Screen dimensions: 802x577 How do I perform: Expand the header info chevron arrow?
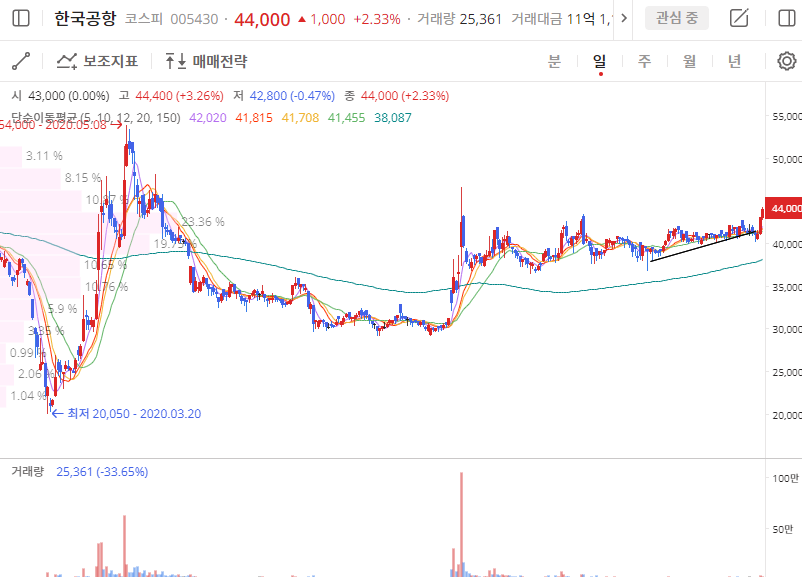pos(623,19)
